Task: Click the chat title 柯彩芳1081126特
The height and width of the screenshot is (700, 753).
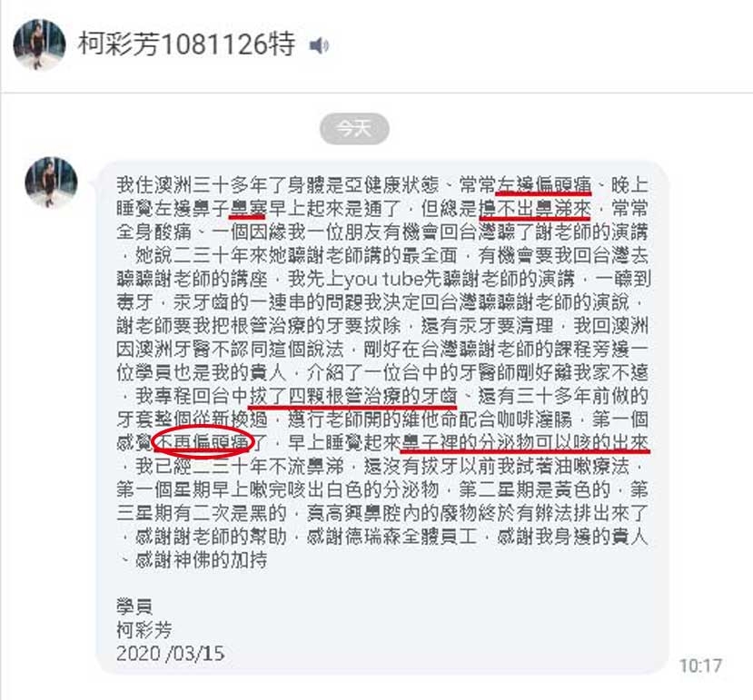Action: click(187, 44)
